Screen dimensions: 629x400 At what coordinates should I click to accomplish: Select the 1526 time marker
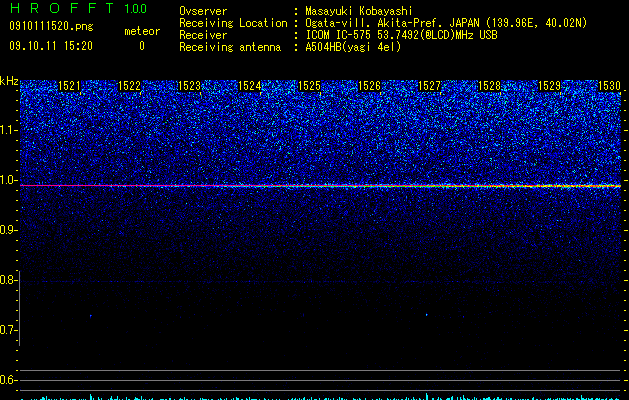pos(369,86)
